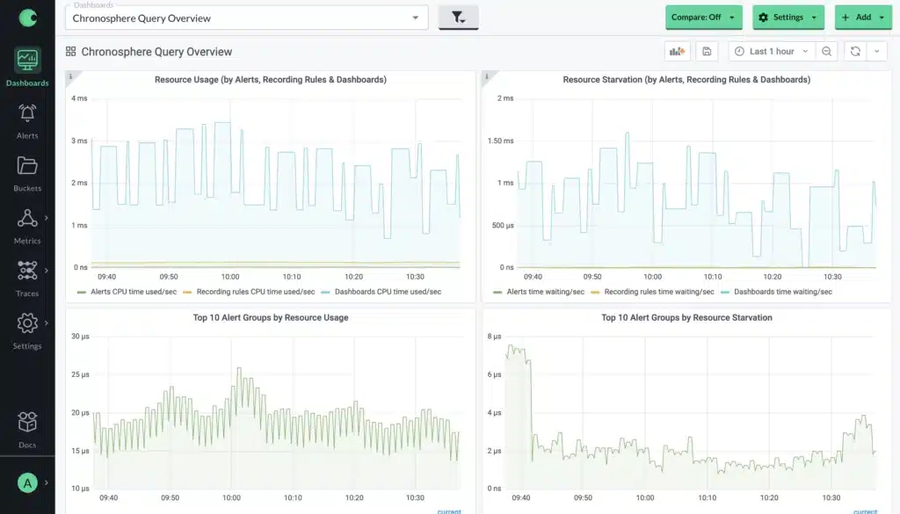Click the zoom out magnifier icon
The width and height of the screenshot is (900, 514).
(x=827, y=52)
